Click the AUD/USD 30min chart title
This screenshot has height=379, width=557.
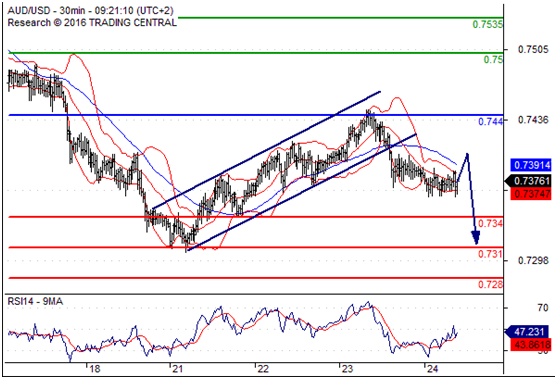point(91,11)
